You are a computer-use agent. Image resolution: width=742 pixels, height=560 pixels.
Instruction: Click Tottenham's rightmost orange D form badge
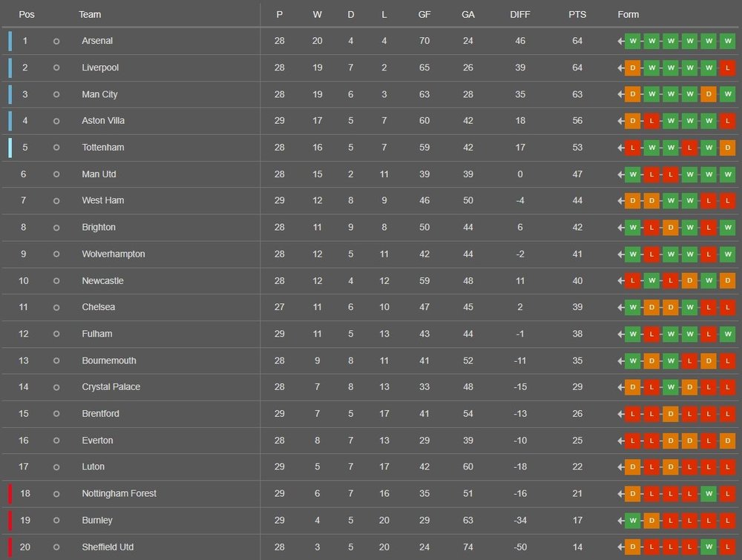[727, 148]
